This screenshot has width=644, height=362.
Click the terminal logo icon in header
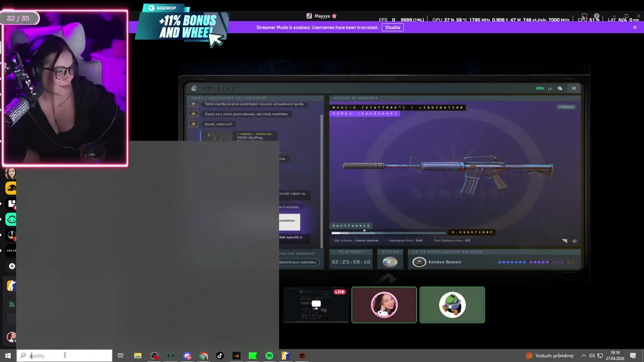194,88
